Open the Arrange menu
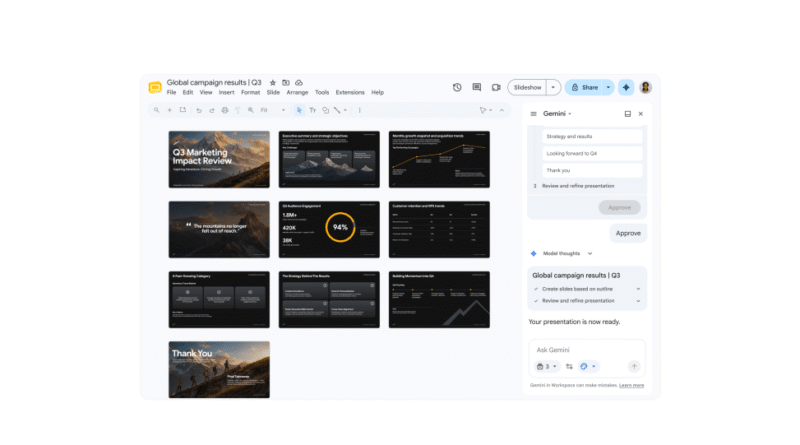800x445 pixels. [x=297, y=92]
